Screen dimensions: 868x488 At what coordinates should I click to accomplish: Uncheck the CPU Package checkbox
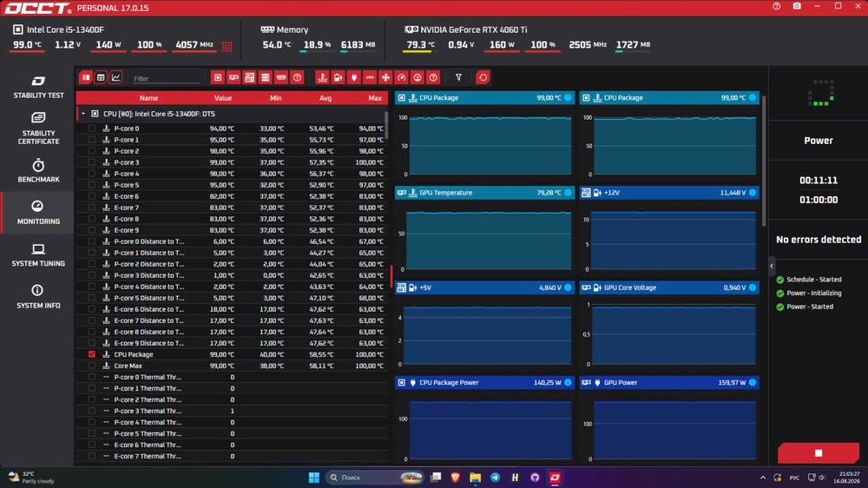point(92,354)
